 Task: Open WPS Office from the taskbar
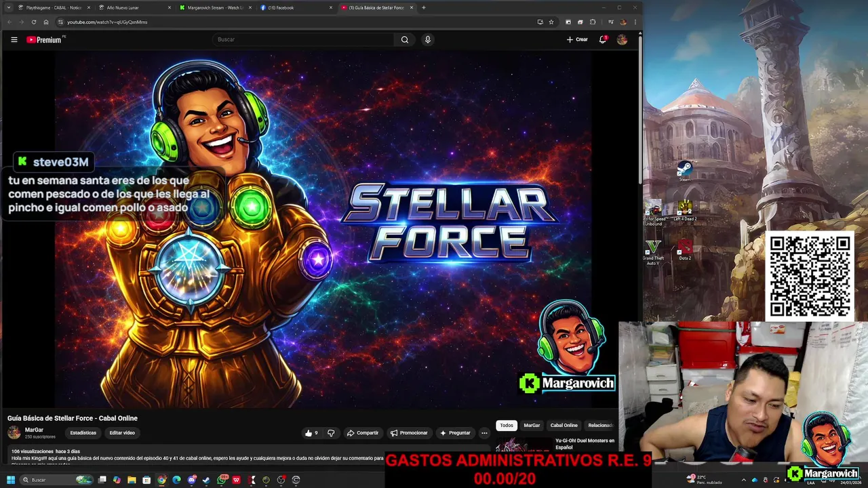click(x=236, y=480)
